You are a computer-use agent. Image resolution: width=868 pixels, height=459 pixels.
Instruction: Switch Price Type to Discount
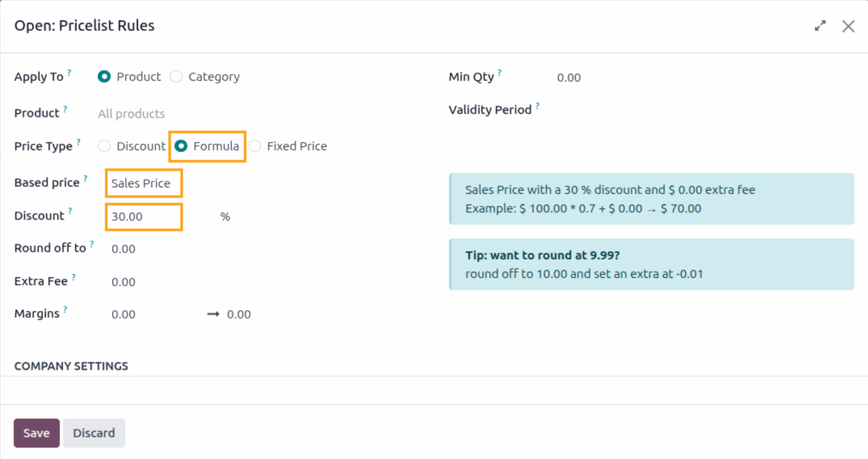pos(104,146)
